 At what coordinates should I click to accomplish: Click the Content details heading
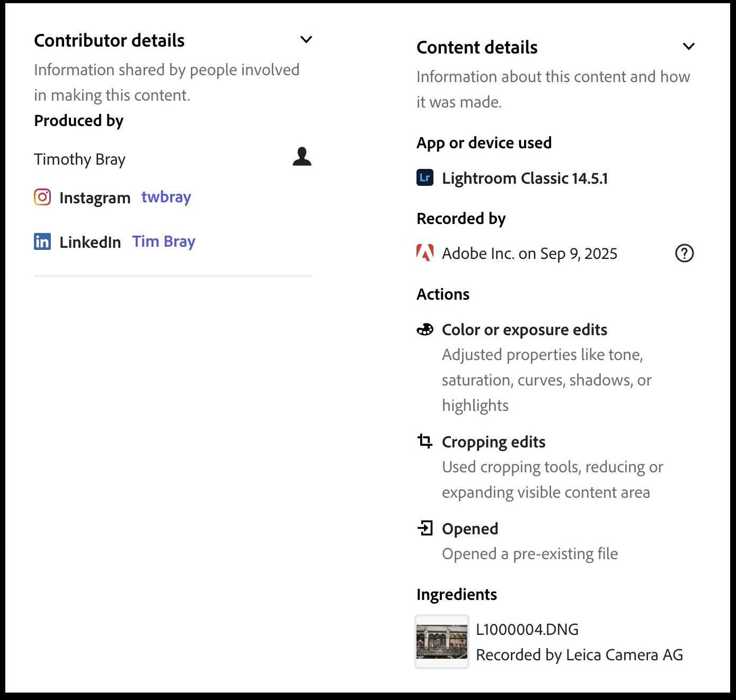point(477,48)
